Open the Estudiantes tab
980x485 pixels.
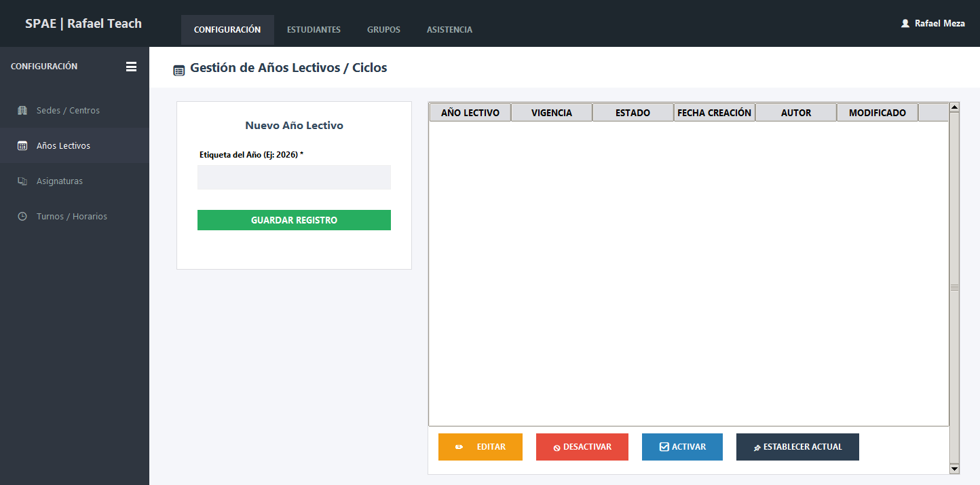314,30
